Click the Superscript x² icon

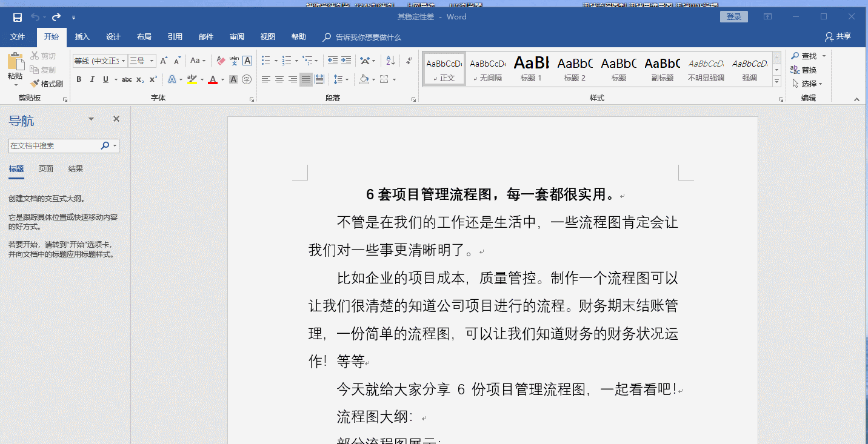pyautogui.click(x=153, y=79)
